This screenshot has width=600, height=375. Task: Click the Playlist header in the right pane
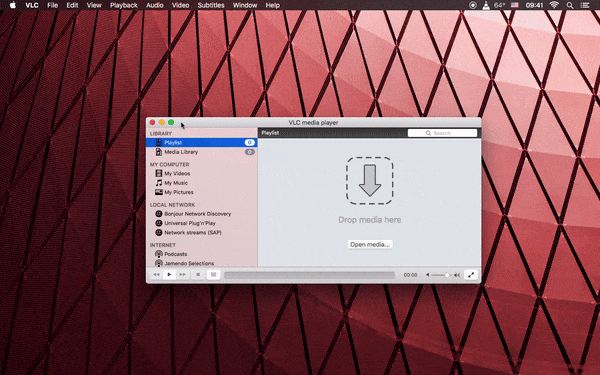270,133
